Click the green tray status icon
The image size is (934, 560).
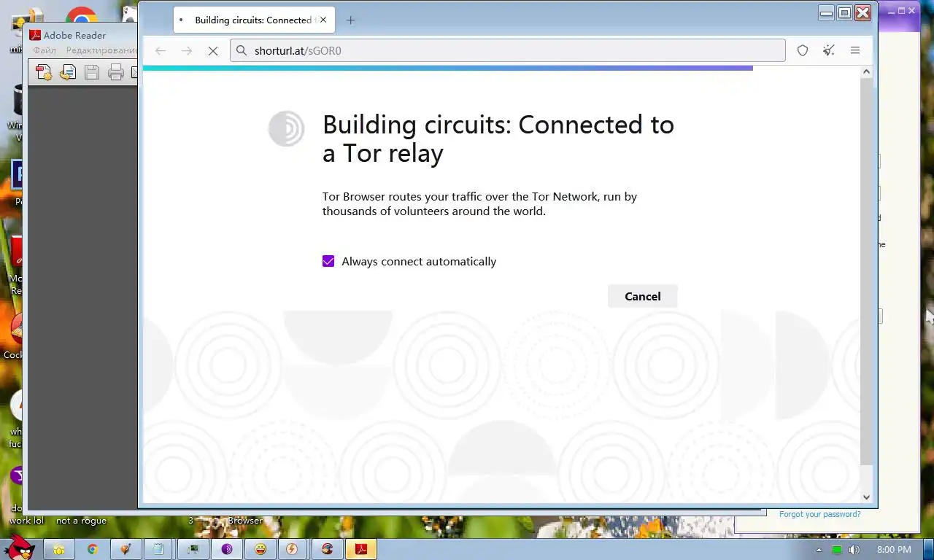click(x=837, y=550)
